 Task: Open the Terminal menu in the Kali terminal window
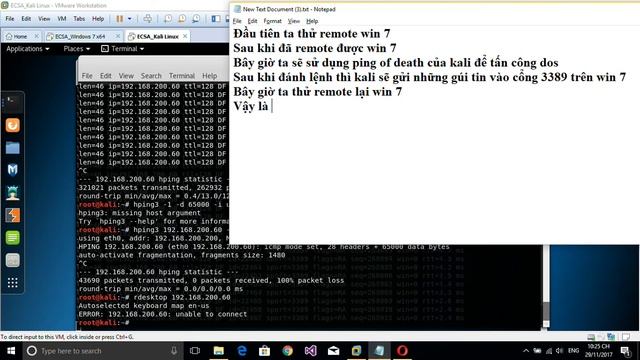tap(182, 76)
